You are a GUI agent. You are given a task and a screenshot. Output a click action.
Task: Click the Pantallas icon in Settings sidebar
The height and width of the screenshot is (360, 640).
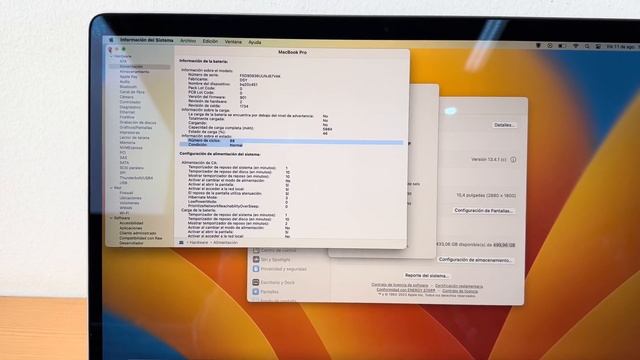[256, 292]
